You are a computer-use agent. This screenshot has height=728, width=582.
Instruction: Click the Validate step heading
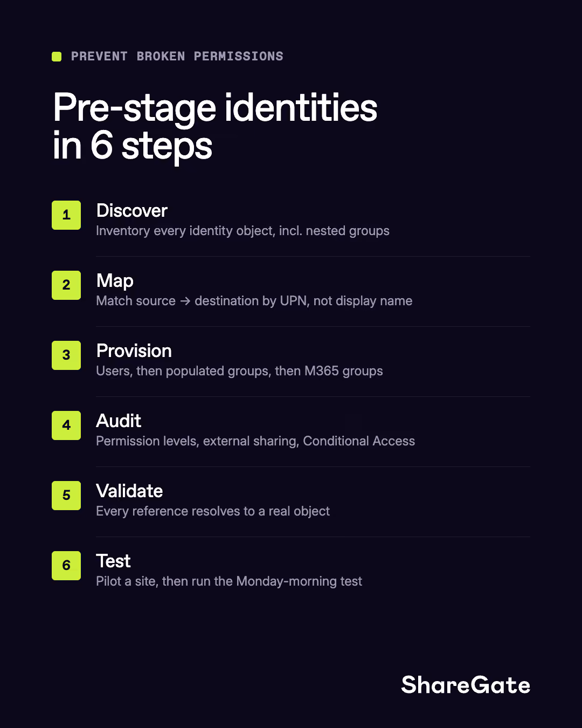pos(129,491)
